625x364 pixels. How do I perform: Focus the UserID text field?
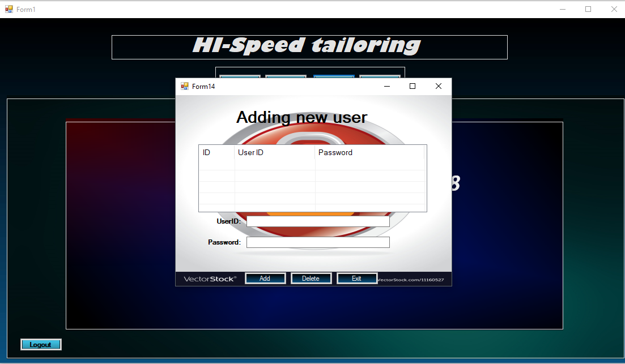318,221
